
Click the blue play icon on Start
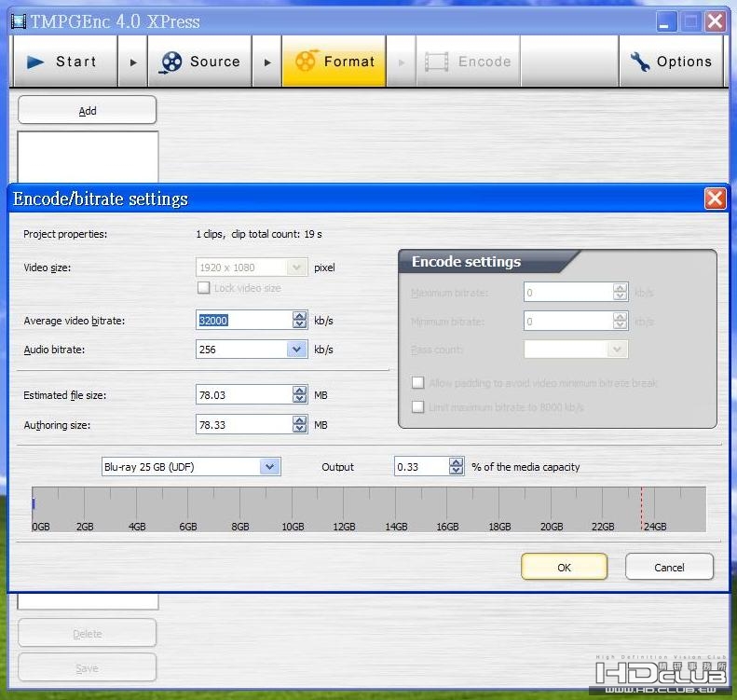35,62
